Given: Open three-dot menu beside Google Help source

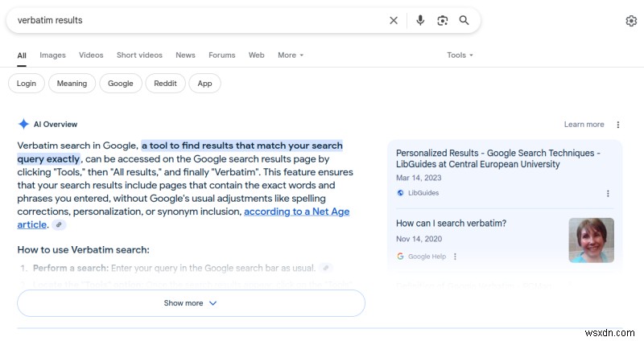Looking at the screenshot, I should point(455,257).
